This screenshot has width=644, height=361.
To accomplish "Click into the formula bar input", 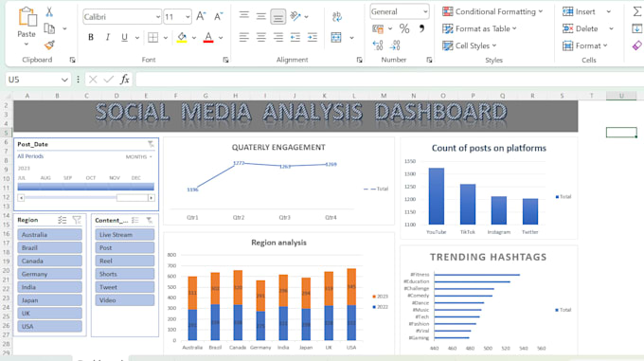I will point(389,80).
